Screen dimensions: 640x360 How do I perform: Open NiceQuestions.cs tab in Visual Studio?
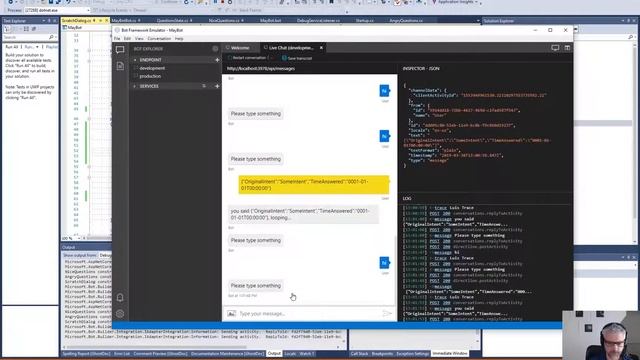click(x=224, y=20)
